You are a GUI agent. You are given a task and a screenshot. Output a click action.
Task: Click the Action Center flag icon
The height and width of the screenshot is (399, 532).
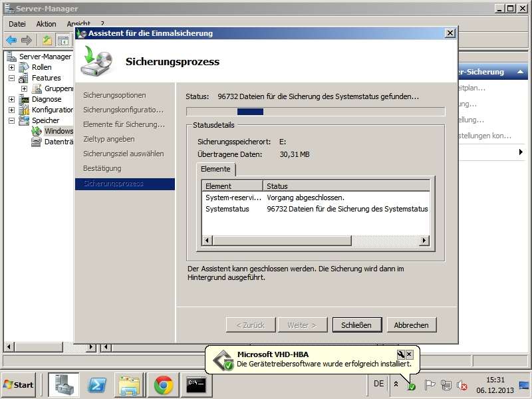tap(430, 385)
